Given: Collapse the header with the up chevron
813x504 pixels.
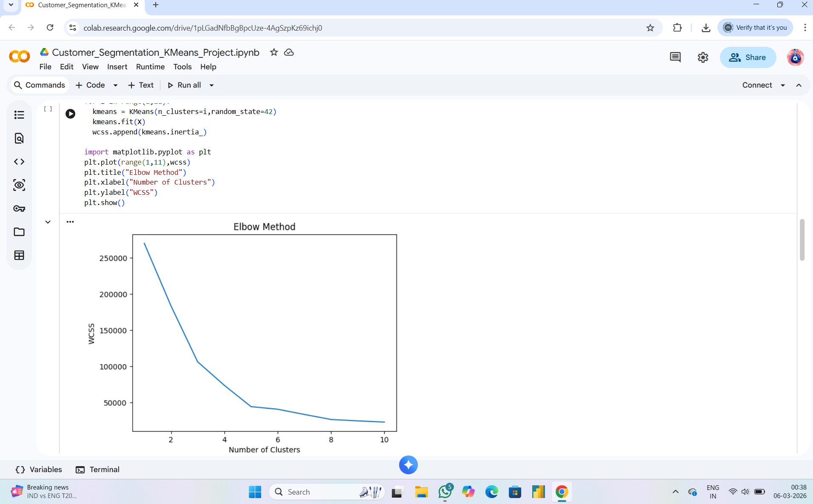Looking at the screenshot, I should tap(799, 85).
